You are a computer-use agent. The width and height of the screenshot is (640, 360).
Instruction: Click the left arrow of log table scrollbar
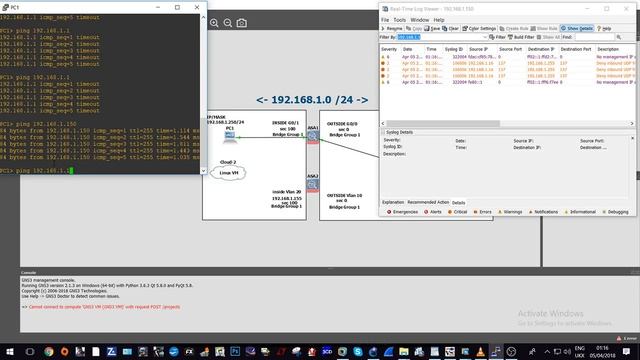383,123
